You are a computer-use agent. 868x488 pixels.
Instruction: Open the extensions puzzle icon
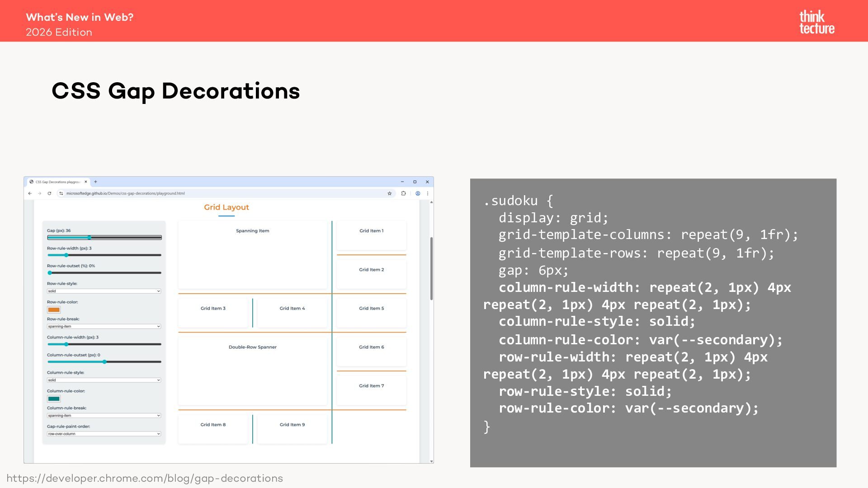[403, 193]
